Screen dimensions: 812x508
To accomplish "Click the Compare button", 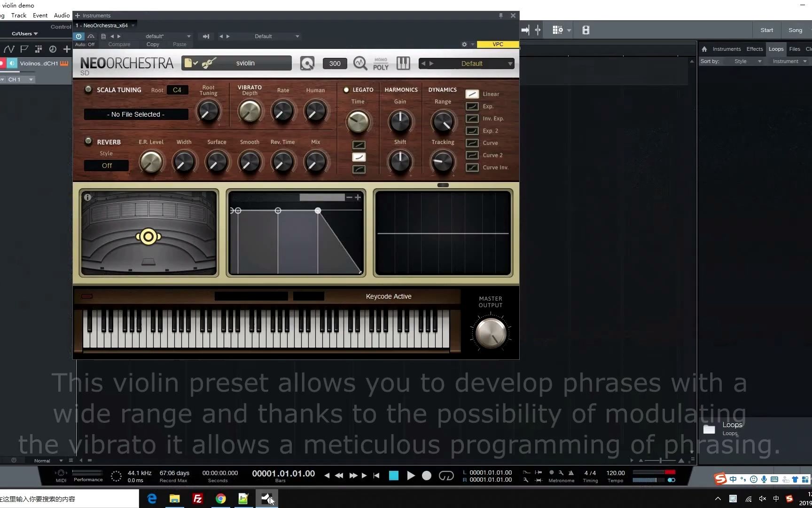I will 119,44.
